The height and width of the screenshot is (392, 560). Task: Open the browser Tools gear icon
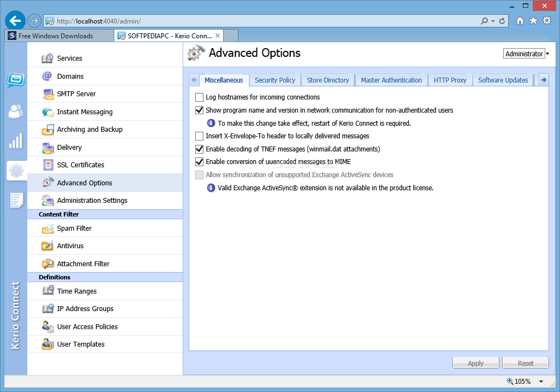click(x=547, y=21)
